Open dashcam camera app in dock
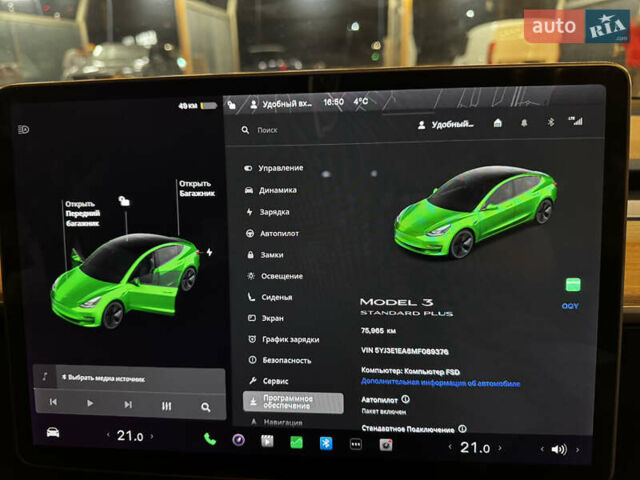This screenshot has height=480, width=640. [385, 444]
